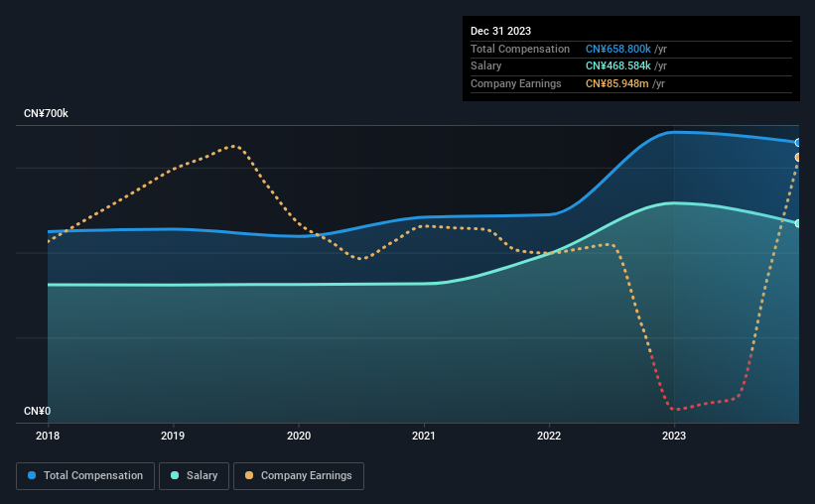Click the blue Total Compensation endpoint marker

(797, 142)
